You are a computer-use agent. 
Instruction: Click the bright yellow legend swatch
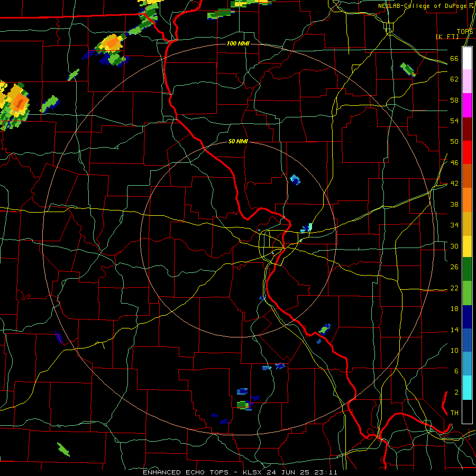tap(467, 246)
